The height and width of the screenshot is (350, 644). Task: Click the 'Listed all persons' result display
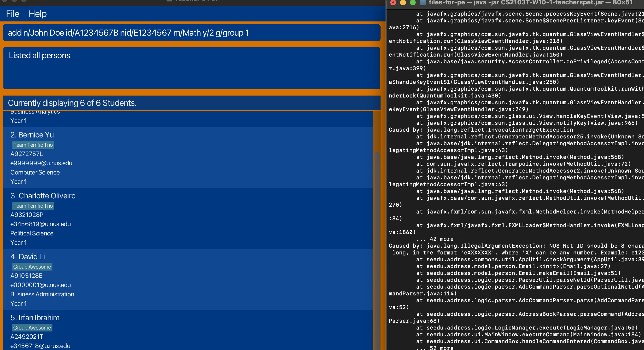[191, 68]
